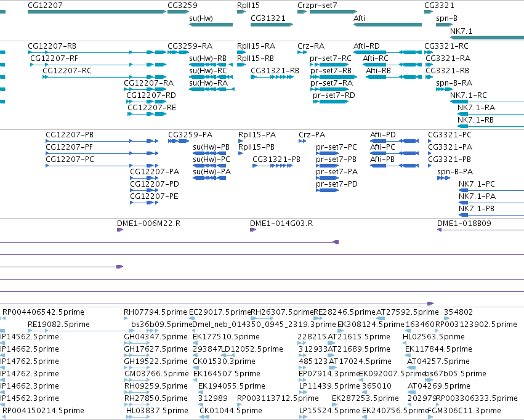Select clone DME1-006M22.R

pyautogui.click(x=149, y=224)
